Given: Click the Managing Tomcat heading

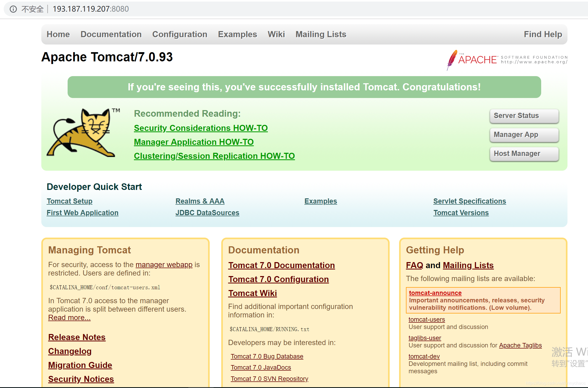Looking at the screenshot, I should [x=89, y=250].
